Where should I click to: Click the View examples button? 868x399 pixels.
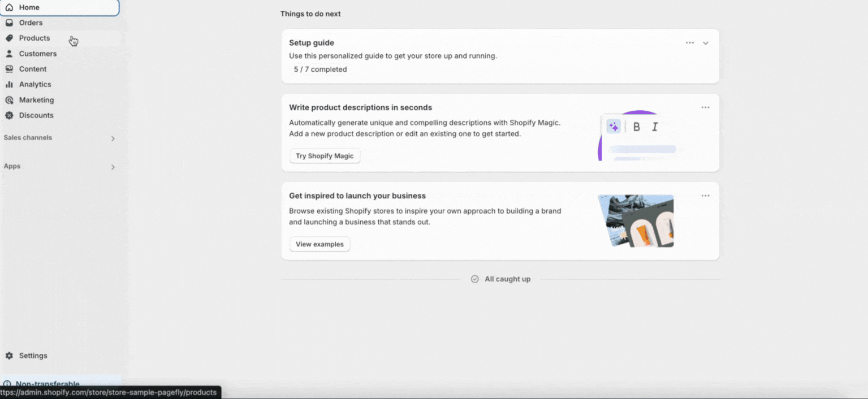[319, 244]
